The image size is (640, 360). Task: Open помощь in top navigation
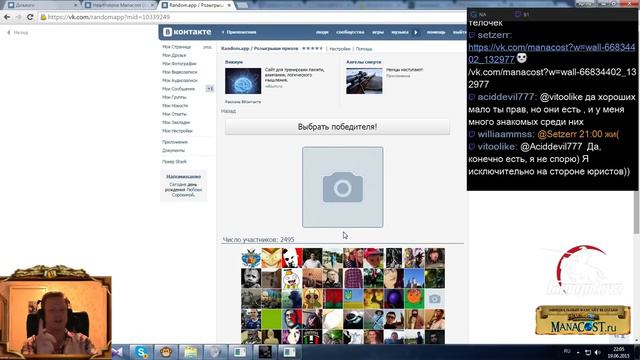pyautogui.click(x=436, y=32)
